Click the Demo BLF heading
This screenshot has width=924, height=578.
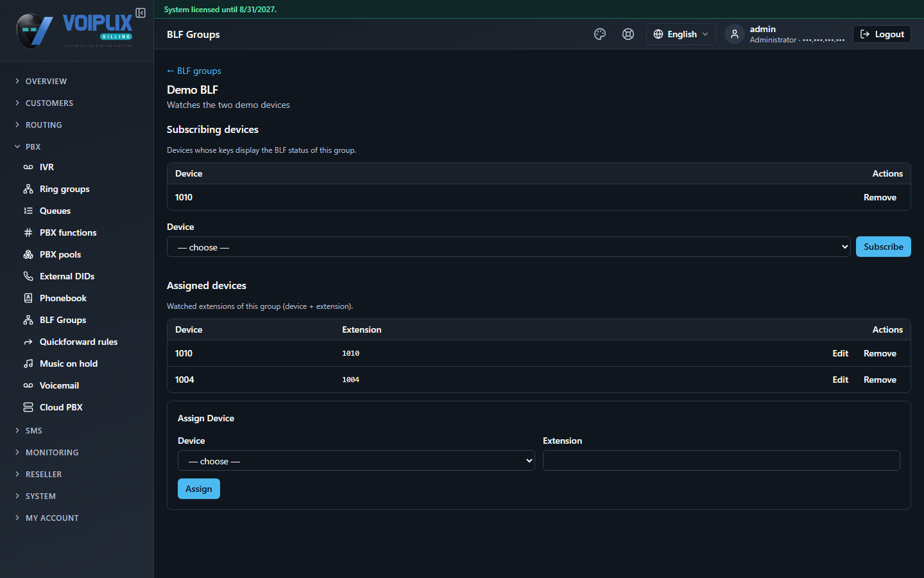click(193, 90)
